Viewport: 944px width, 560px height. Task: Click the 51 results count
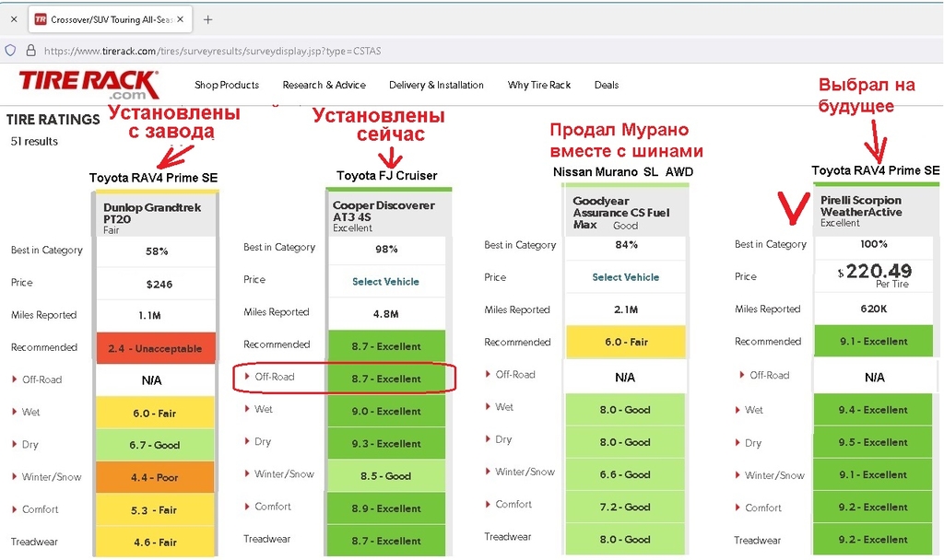click(x=34, y=141)
